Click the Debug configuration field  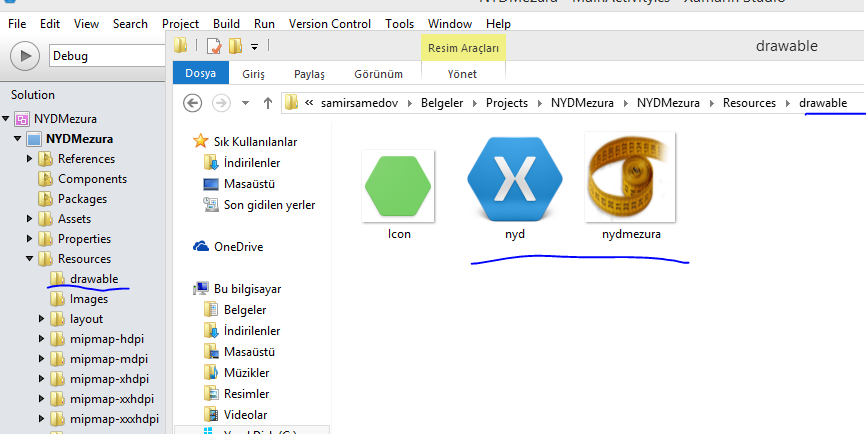click(108, 56)
